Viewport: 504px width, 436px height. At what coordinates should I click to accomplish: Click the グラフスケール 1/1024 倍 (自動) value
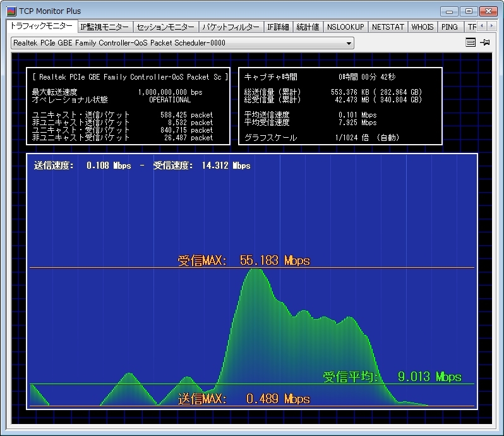click(367, 138)
